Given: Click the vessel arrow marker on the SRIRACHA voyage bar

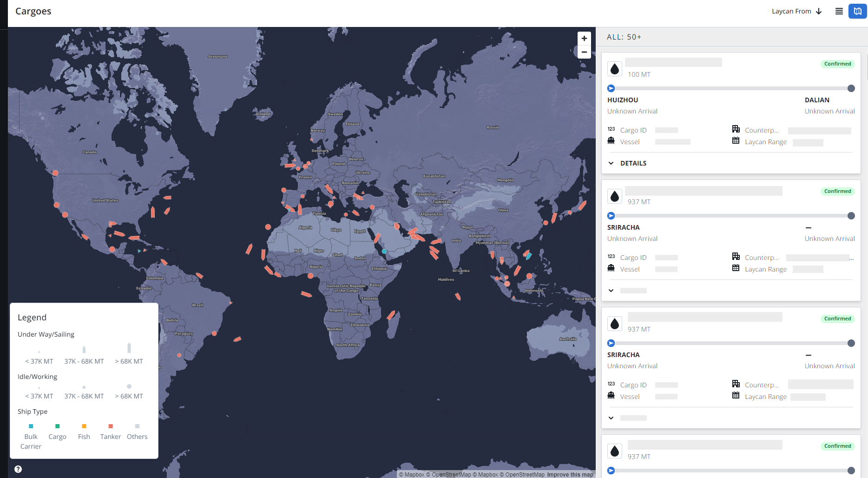Looking at the screenshot, I should pyautogui.click(x=611, y=215).
